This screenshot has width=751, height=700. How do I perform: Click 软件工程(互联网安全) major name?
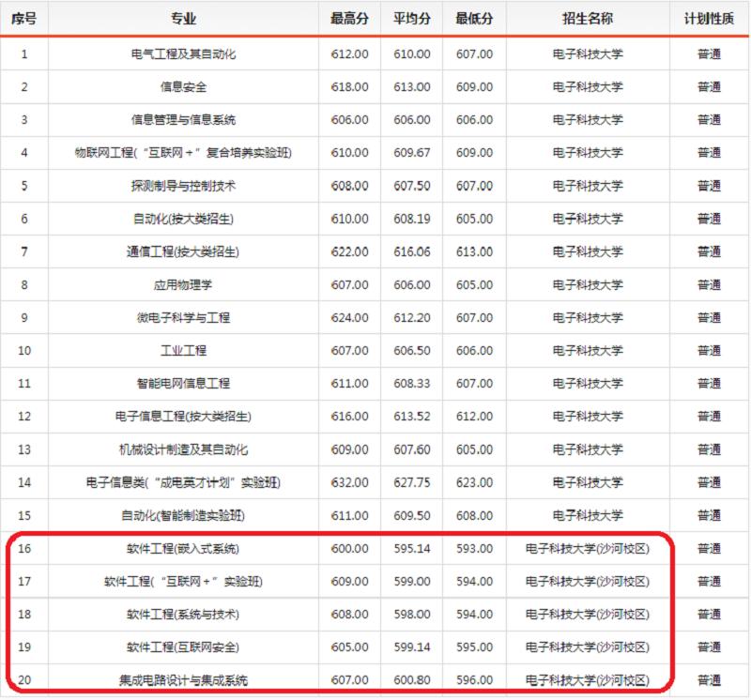(x=183, y=647)
